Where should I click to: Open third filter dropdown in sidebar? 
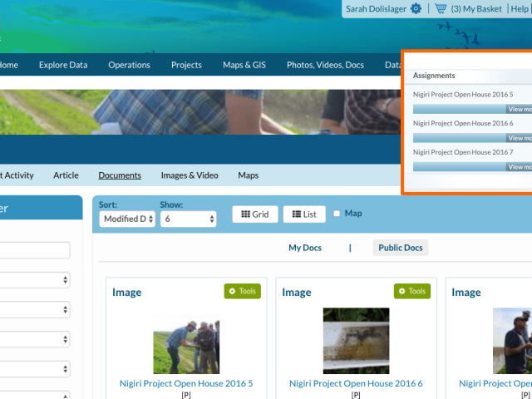click(x=35, y=339)
